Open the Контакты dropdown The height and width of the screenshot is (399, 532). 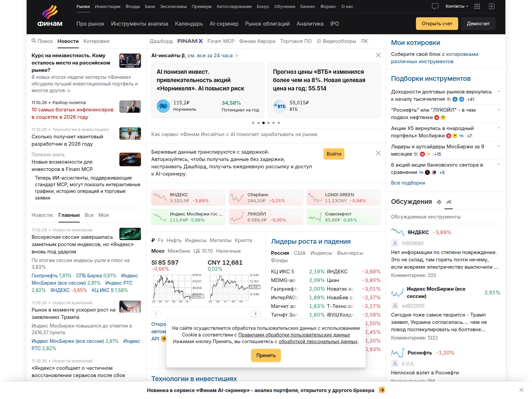[x=457, y=6]
